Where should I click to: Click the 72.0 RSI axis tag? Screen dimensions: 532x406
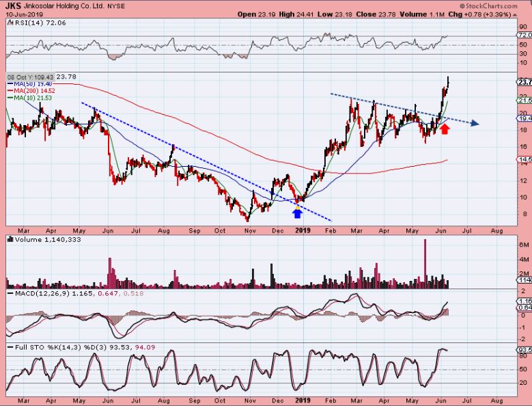524,35
